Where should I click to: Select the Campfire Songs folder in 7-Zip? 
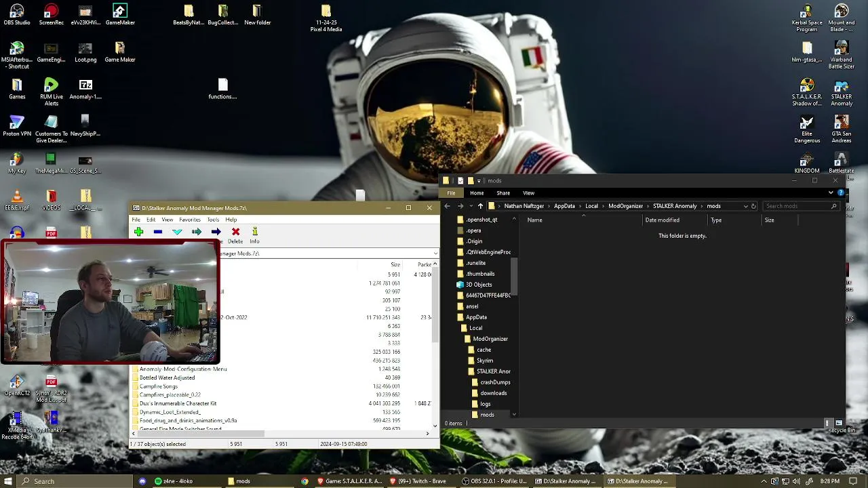[x=159, y=386]
